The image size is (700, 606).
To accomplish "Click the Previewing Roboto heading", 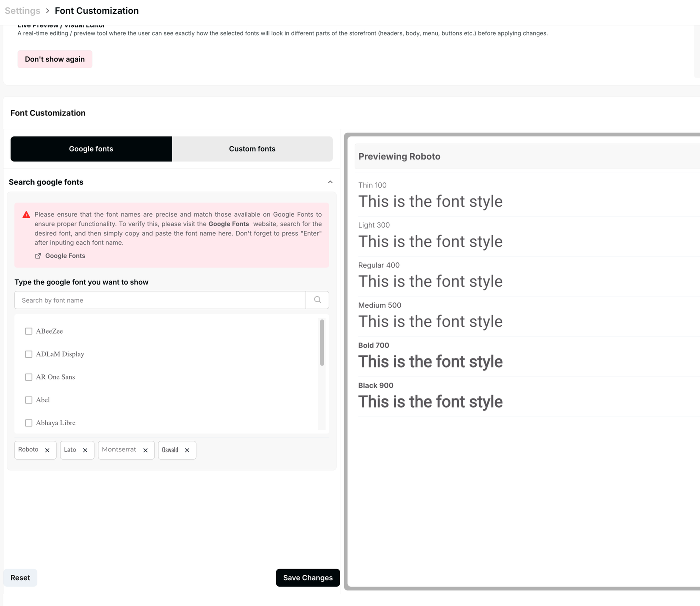I will coord(399,156).
